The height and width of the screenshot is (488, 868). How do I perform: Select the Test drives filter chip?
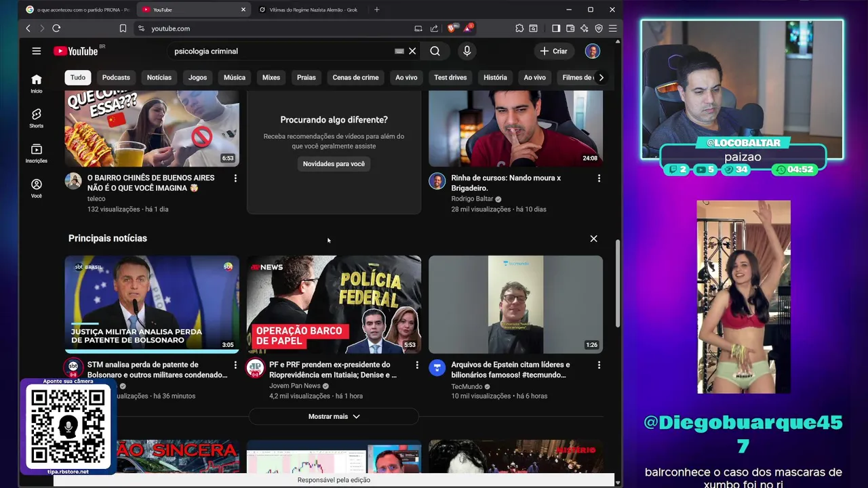[x=450, y=77]
